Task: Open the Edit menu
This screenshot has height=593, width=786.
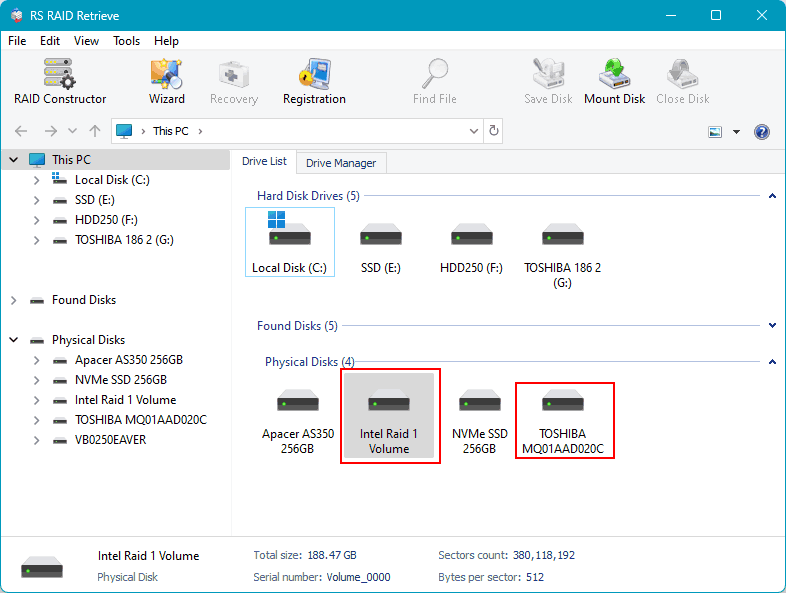Action: coord(50,41)
